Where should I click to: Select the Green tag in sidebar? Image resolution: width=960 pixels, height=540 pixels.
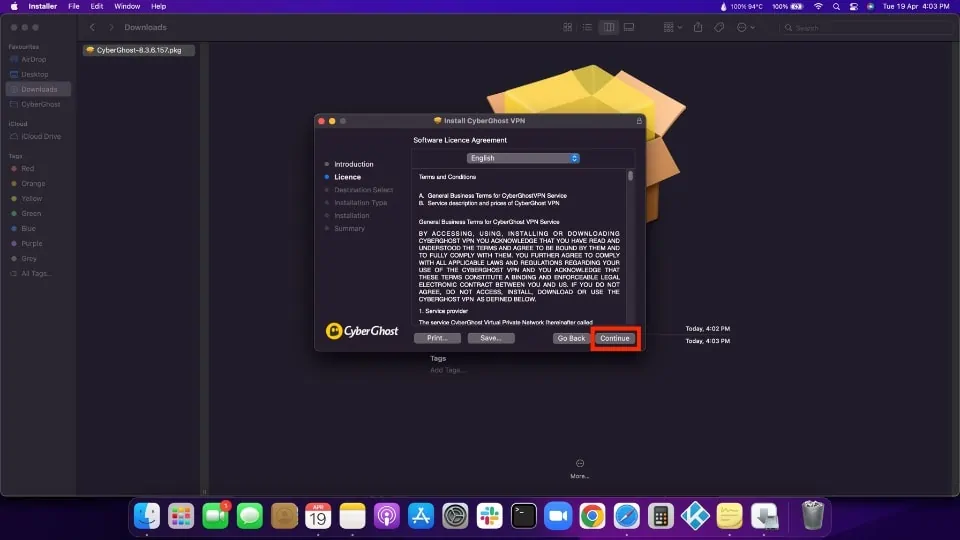coord(31,214)
